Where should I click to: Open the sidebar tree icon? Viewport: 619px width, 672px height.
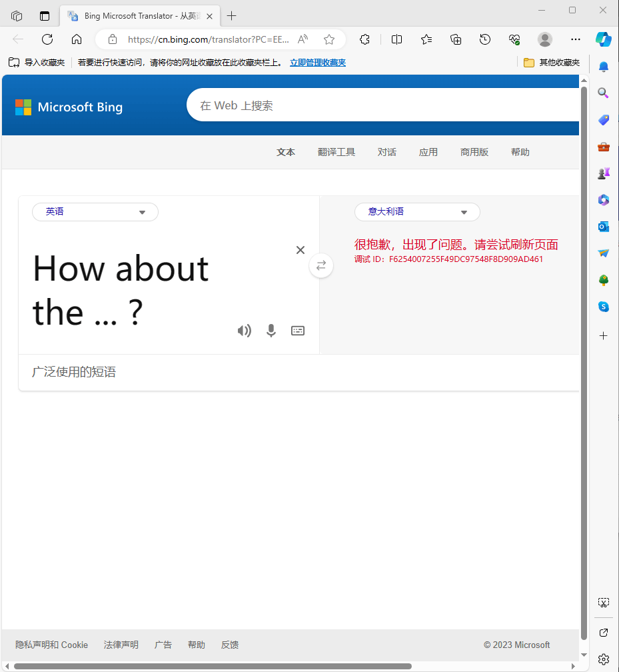click(x=604, y=280)
